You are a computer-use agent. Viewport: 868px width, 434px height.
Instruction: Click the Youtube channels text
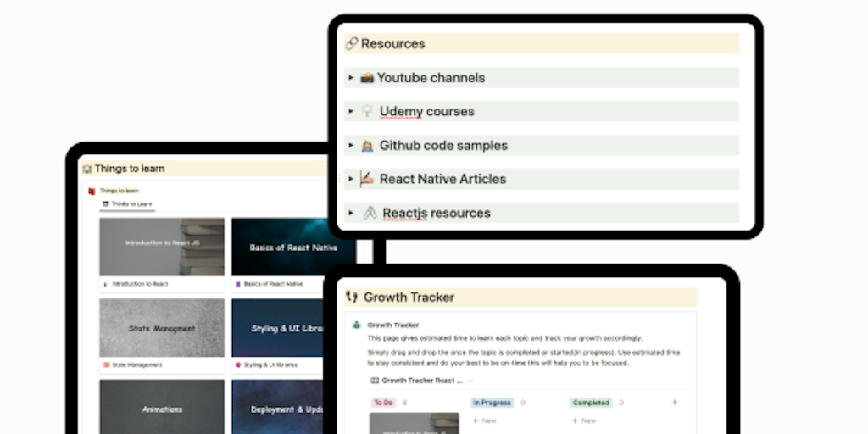tap(431, 78)
